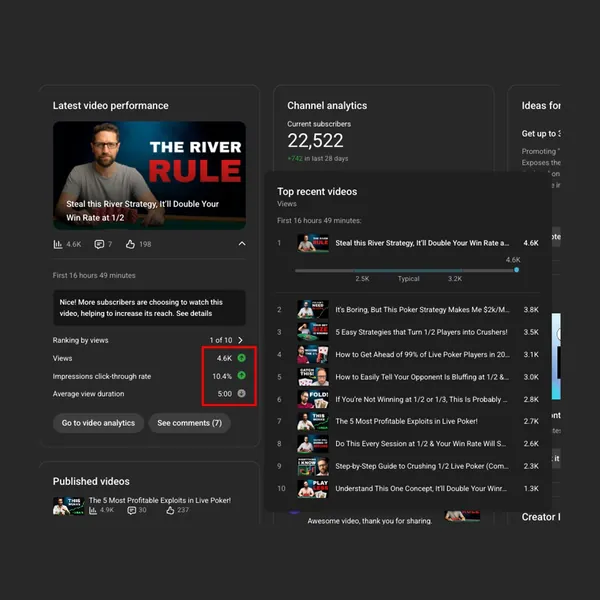Screen dimensions: 600x600
Task: Select row 7 The 5 Most Profitable Exploits in top recent videos
Action: (x=406, y=421)
